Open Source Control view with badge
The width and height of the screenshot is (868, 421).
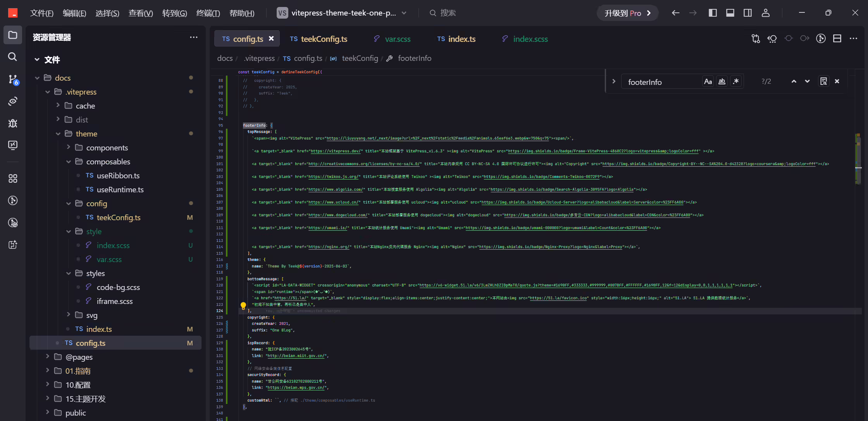[12, 79]
